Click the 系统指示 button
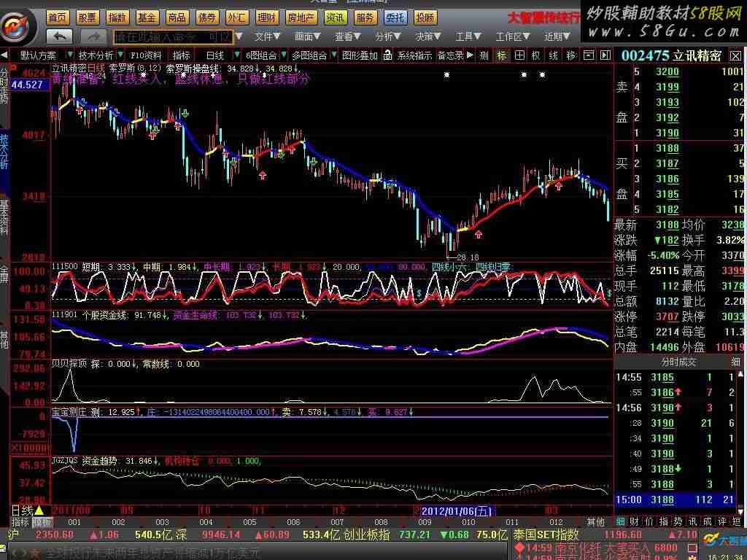Screen dimensions: 747x560 415,55
